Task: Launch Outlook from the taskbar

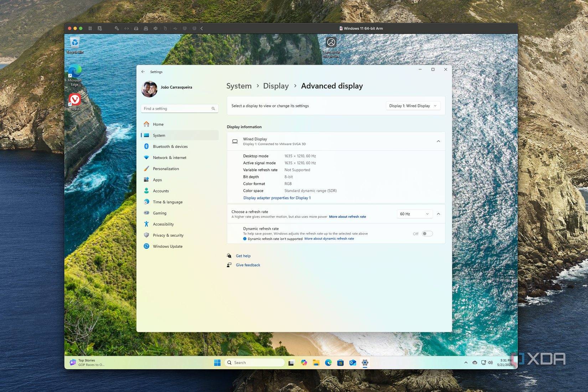Action: click(x=352, y=362)
